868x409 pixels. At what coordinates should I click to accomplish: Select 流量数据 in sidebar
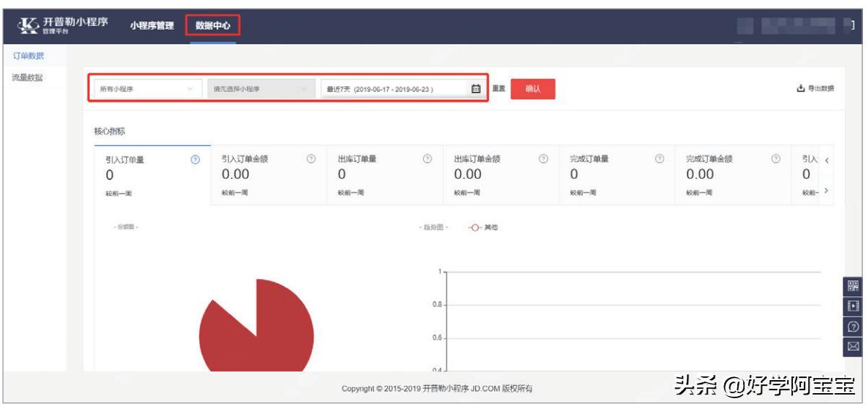click(x=27, y=78)
